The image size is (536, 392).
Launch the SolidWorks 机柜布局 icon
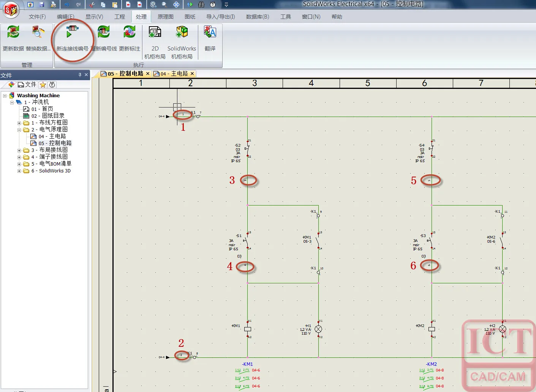pyautogui.click(x=182, y=33)
